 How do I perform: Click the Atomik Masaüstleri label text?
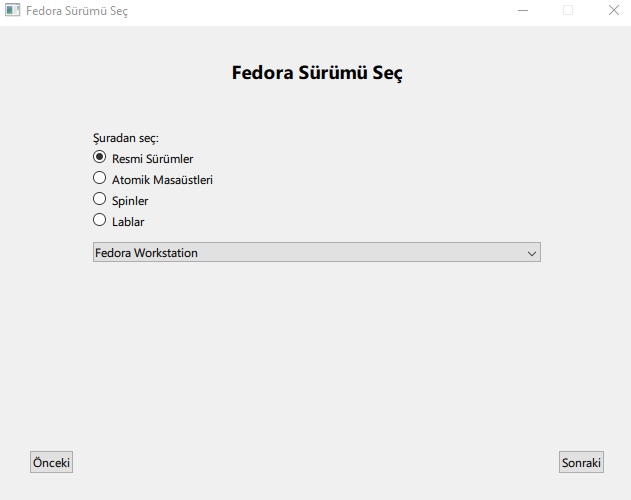pos(162,180)
